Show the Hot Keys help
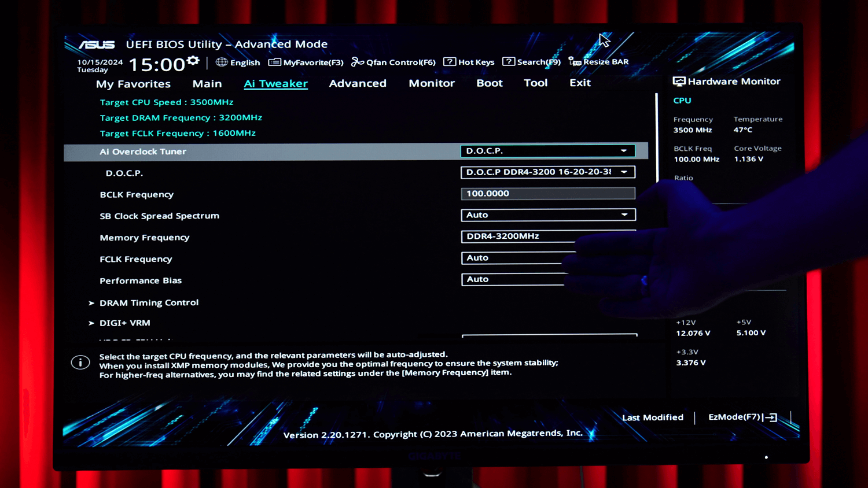Screen dimensions: 868x488 coord(469,62)
